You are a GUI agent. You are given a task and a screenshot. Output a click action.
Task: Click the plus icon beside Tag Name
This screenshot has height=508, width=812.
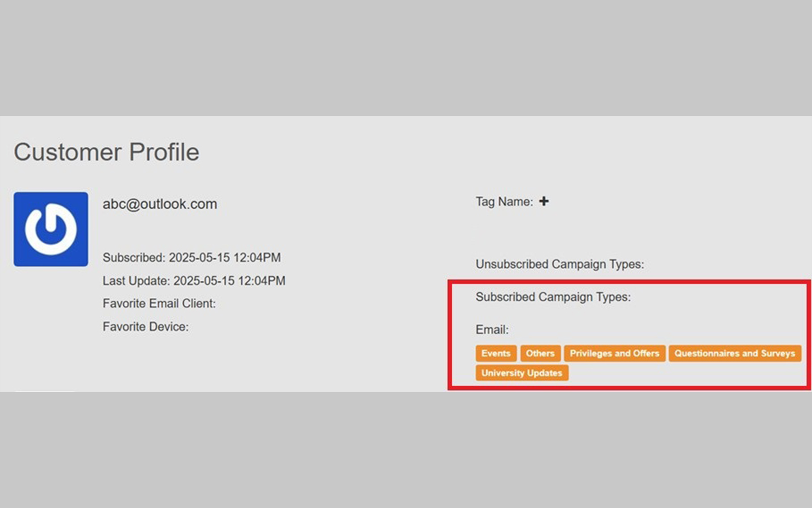tap(544, 201)
